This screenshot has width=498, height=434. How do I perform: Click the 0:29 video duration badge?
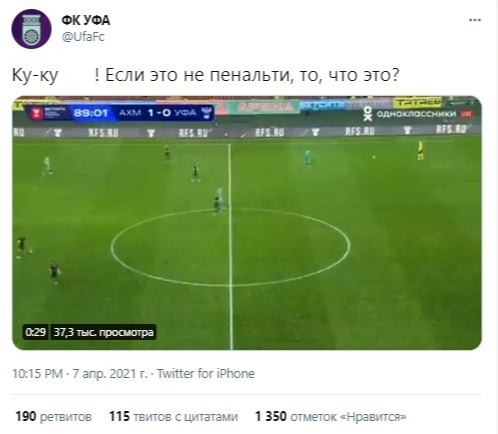(35, 332)
